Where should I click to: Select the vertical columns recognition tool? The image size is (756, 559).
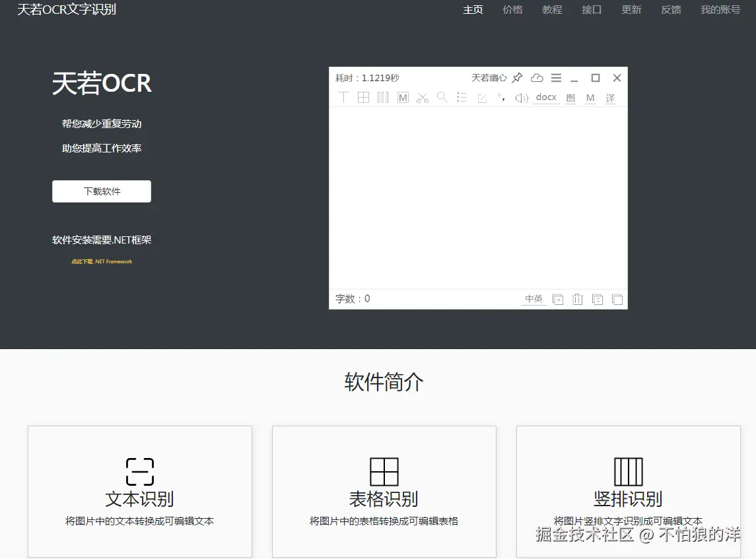click(383, 97)
